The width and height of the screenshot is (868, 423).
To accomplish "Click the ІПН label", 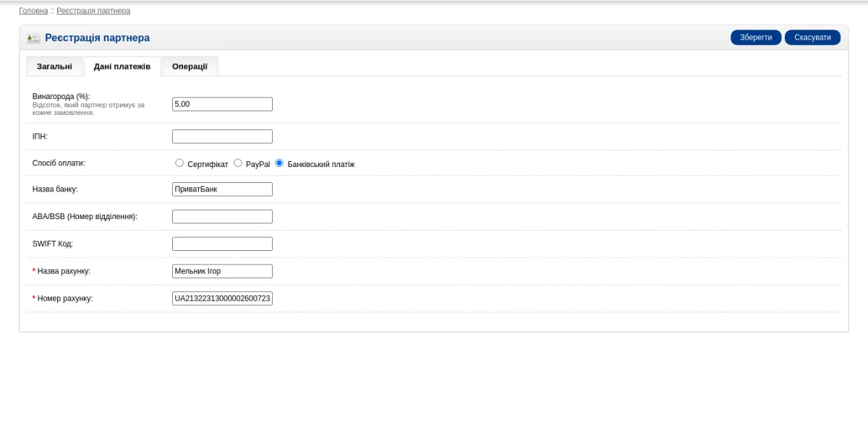I will point(40,137).
